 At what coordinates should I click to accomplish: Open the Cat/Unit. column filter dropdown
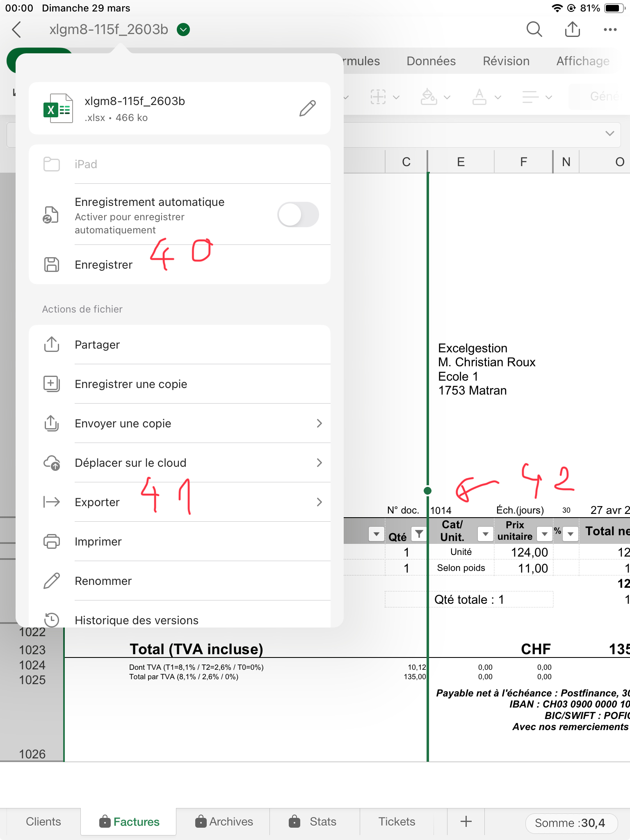485,534
